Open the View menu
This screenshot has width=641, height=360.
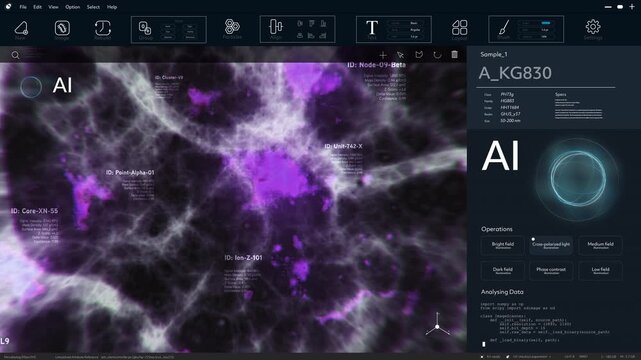pos(53,7)
